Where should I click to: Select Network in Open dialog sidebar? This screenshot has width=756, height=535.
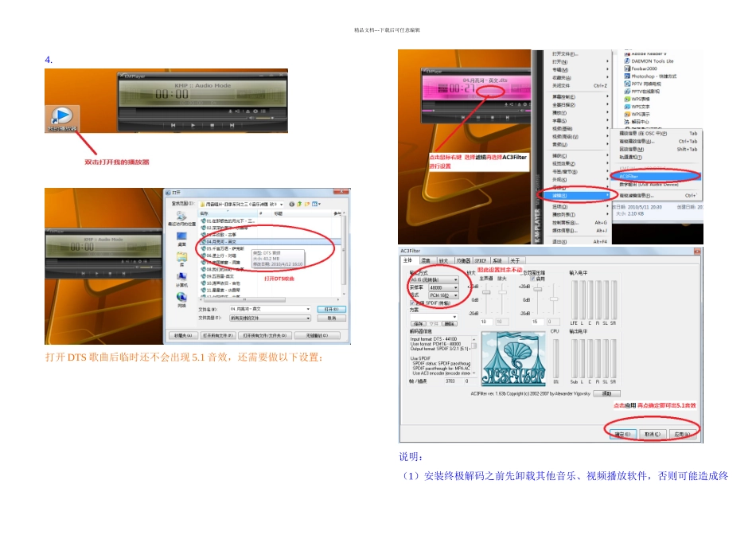(181, 299)
